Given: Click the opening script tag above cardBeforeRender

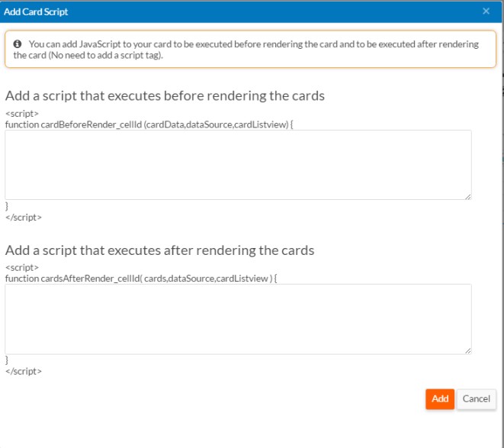Looking at the screenshot, I should point(21,114).
